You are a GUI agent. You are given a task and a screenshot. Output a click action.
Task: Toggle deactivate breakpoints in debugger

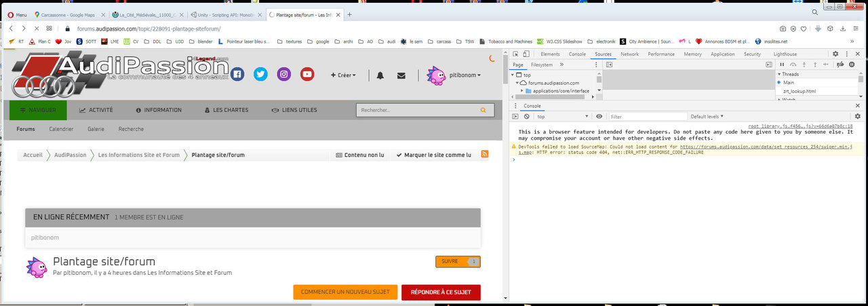[840, 64]
